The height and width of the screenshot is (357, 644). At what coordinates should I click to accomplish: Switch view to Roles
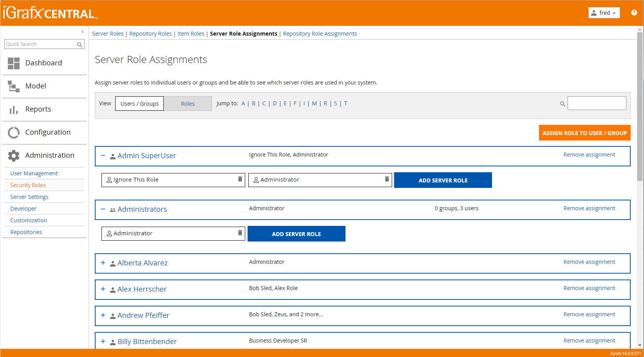point(188,103)
